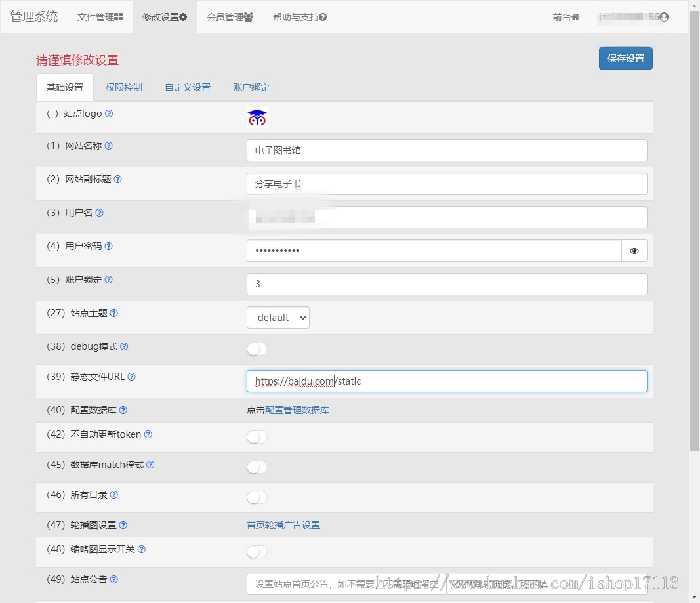The width and height of the screenshot is (700, 603).
Task: Toggle the debug模式 switch
Action: click(257, 349)
